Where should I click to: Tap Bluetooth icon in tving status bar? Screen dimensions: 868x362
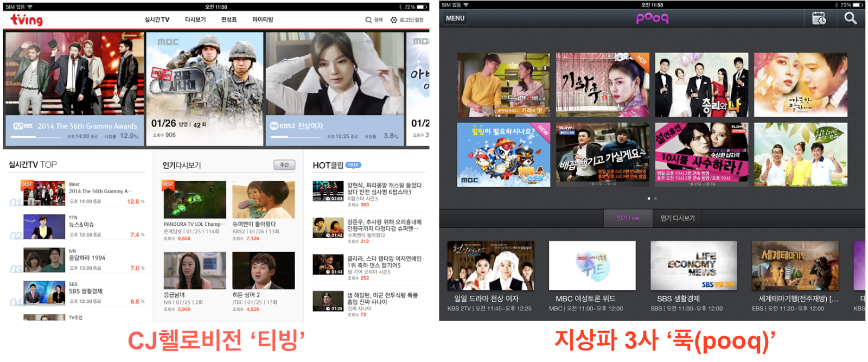coord(400,7)
